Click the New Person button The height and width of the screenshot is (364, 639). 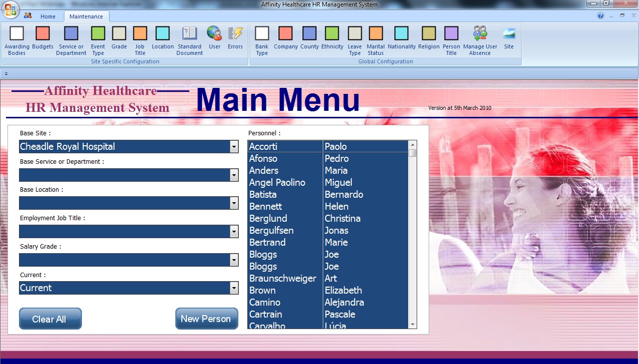point(206,319)
